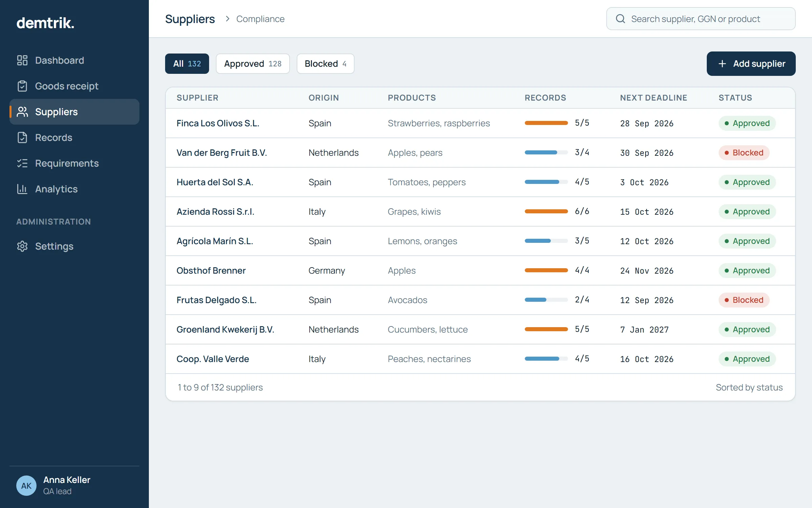Click the Dashboard grid icon in sidebar

22,60
